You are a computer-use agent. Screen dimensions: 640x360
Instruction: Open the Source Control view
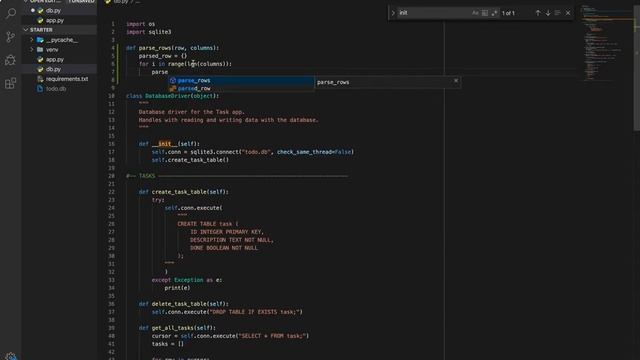click(11, 37)
